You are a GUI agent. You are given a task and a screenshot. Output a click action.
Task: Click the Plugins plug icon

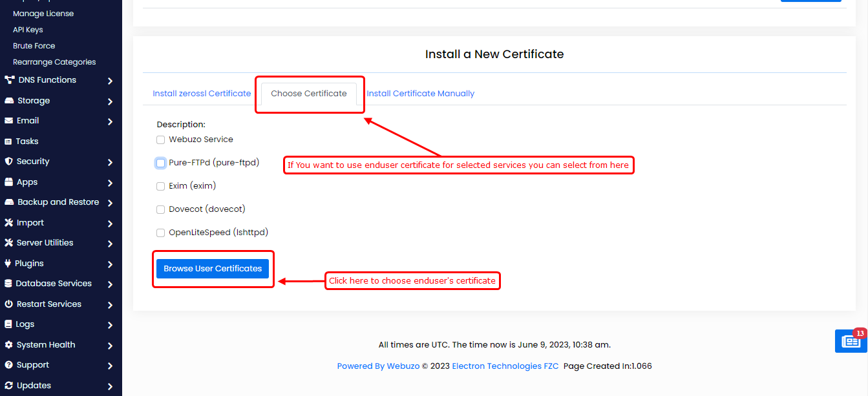tap(8, 264)
